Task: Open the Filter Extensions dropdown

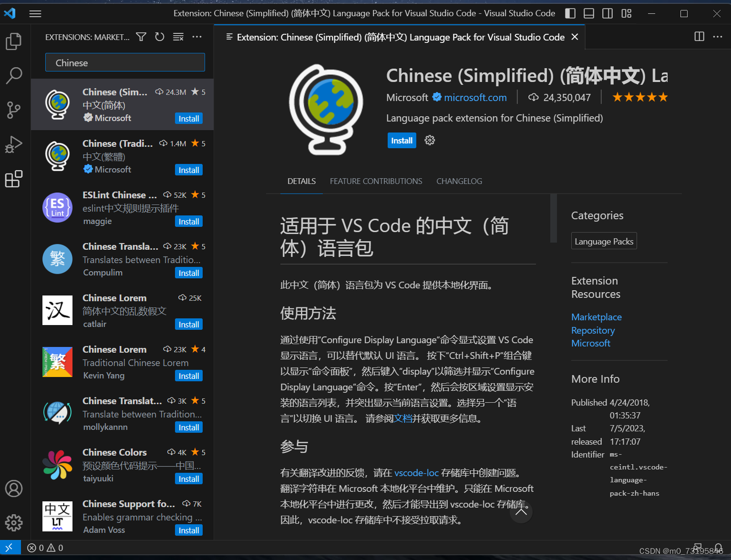Action: 141,37
